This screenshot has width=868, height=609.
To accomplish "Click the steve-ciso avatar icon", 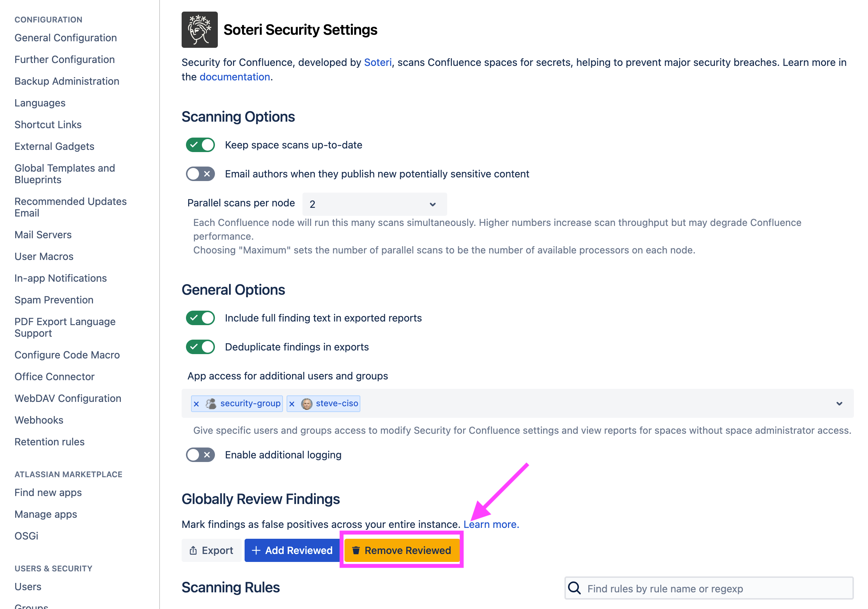I will coord(306,403).
